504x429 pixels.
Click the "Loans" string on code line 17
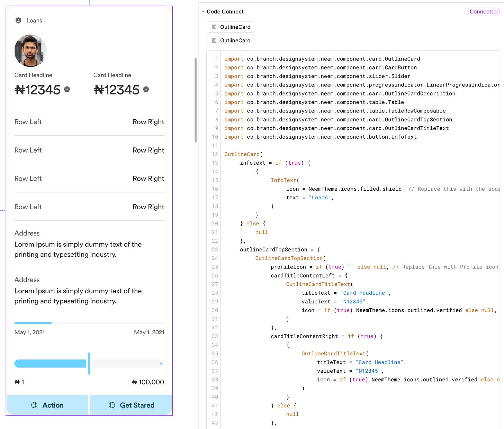tap(319, 198)
